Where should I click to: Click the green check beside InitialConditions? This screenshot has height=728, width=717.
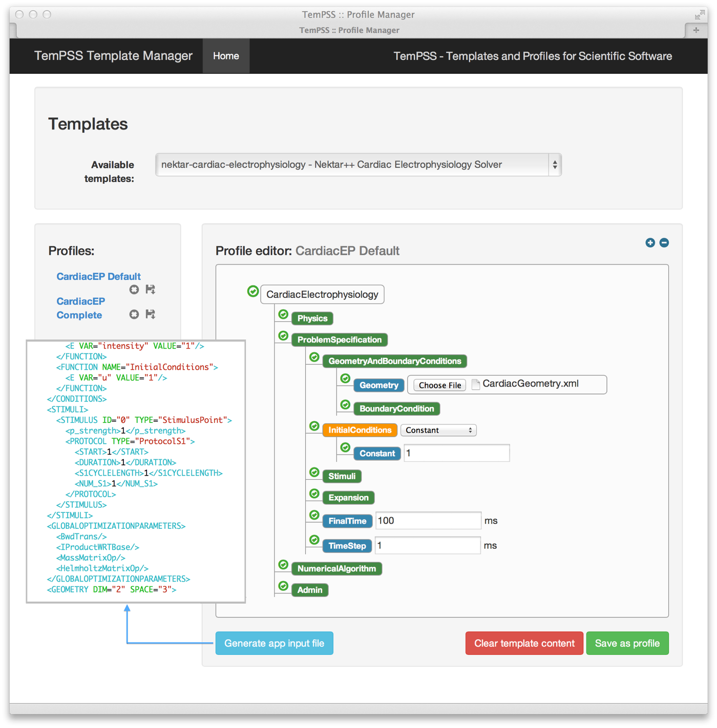click(x=314, y=426)
